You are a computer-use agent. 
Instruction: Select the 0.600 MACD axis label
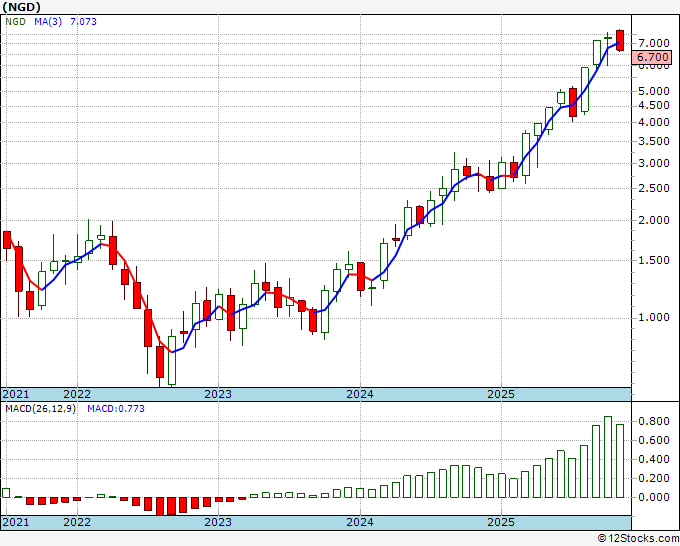click(654, 441)
